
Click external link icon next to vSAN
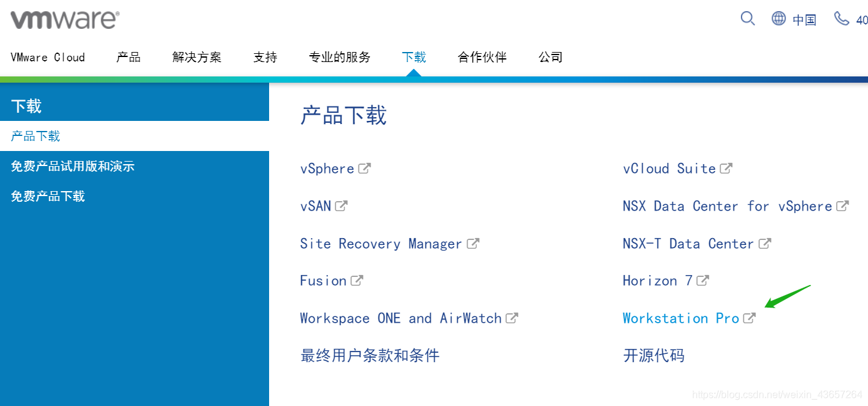[341, 206]
